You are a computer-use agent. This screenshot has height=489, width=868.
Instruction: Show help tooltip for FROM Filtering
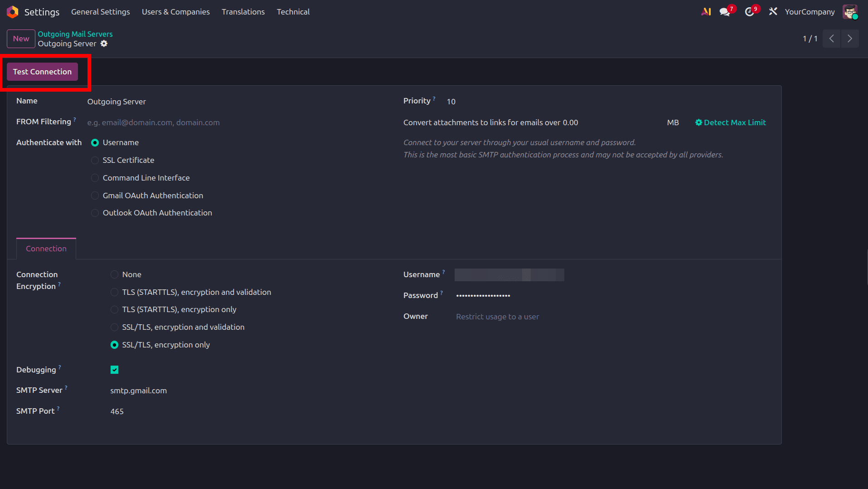[x=75, y=119]
